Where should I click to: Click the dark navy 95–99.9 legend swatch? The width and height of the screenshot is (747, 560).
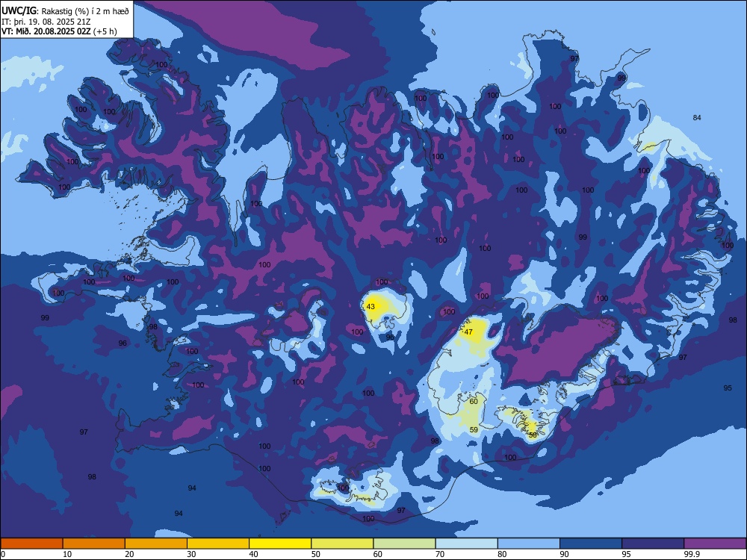pos(653,544)
